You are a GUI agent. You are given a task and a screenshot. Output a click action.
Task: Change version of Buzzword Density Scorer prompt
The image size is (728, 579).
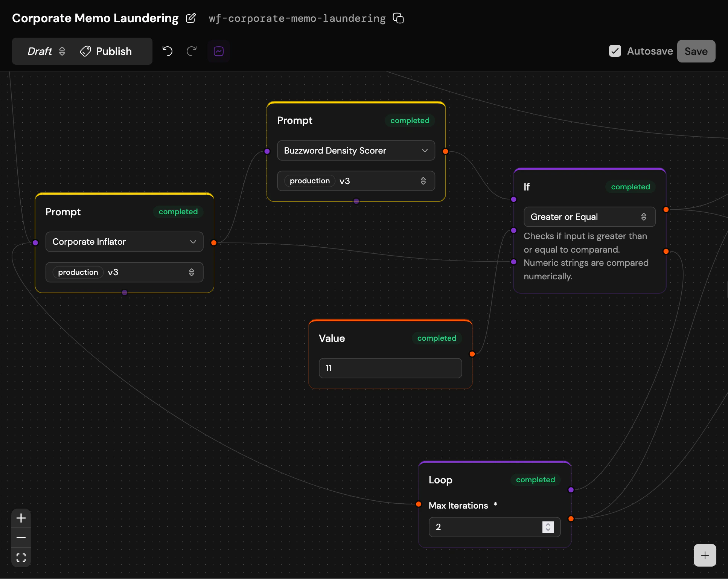(356, 181)
